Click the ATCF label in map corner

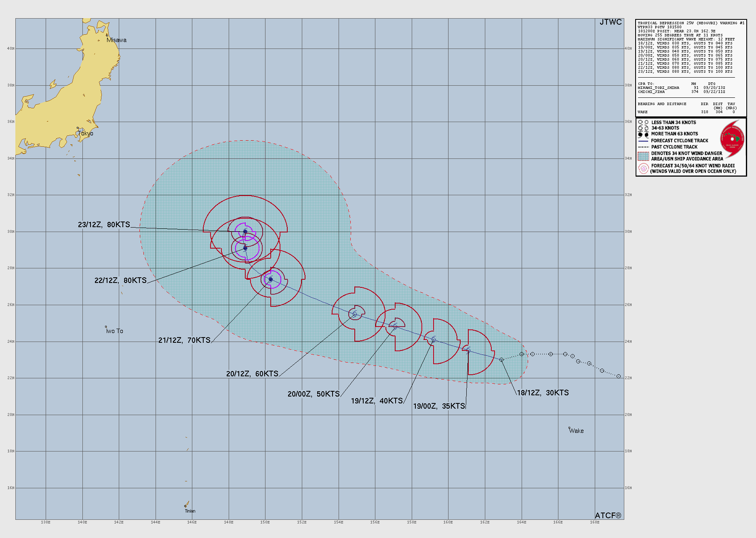pos(608,515)
